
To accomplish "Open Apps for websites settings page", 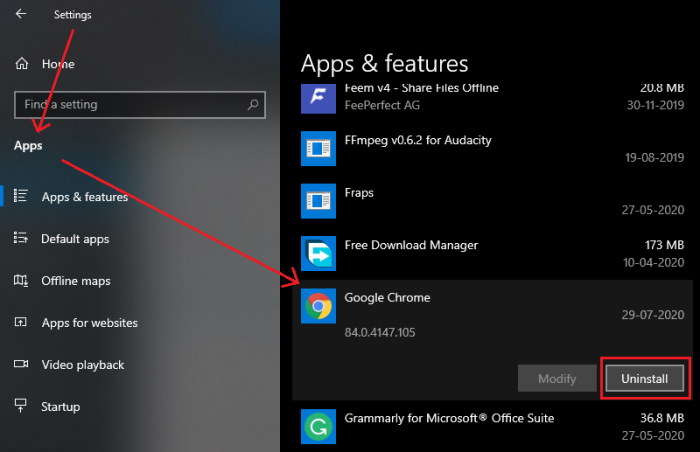I will [x=90, y=323].
